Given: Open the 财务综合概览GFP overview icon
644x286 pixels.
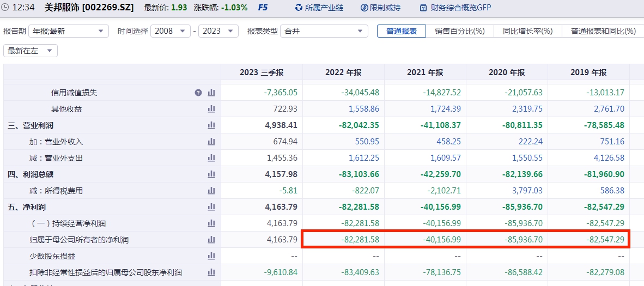Looking at the screenshot, I should 423,8.
